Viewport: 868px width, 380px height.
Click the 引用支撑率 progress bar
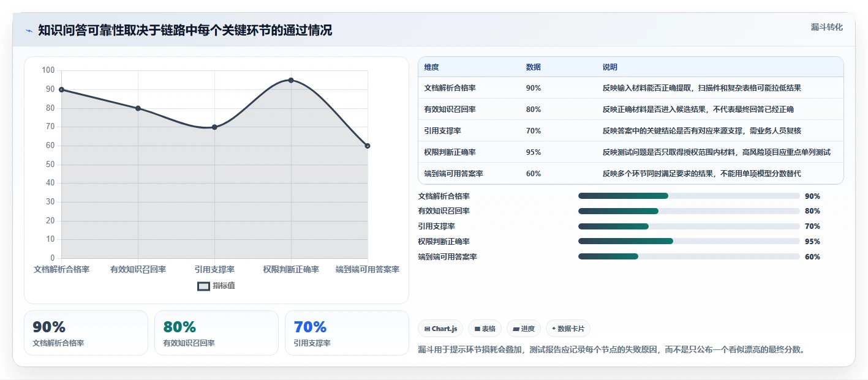pos(689,226)
